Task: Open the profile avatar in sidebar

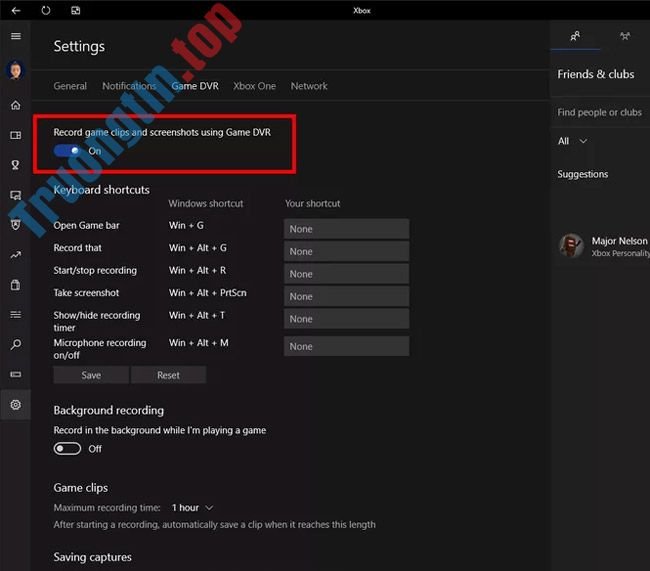Action: coord(15,70)
